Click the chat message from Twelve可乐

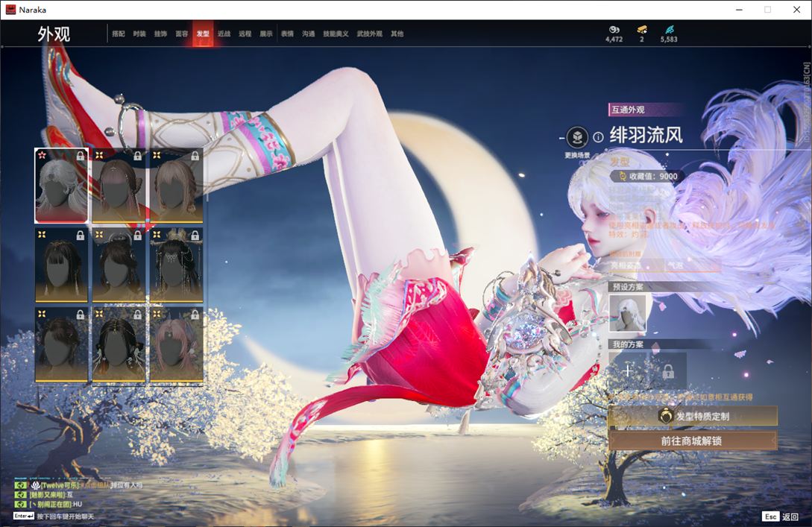tap(86, 485)
